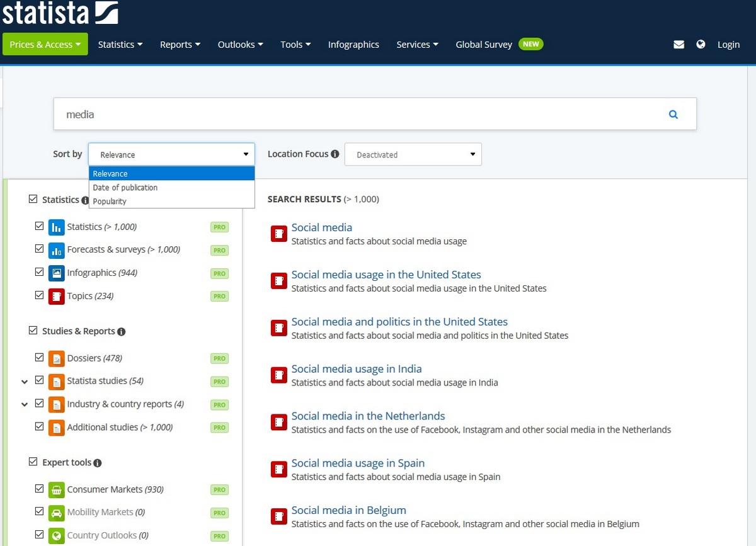
Task: Open the mail envelope icon
Action: (x=679, y=45)
